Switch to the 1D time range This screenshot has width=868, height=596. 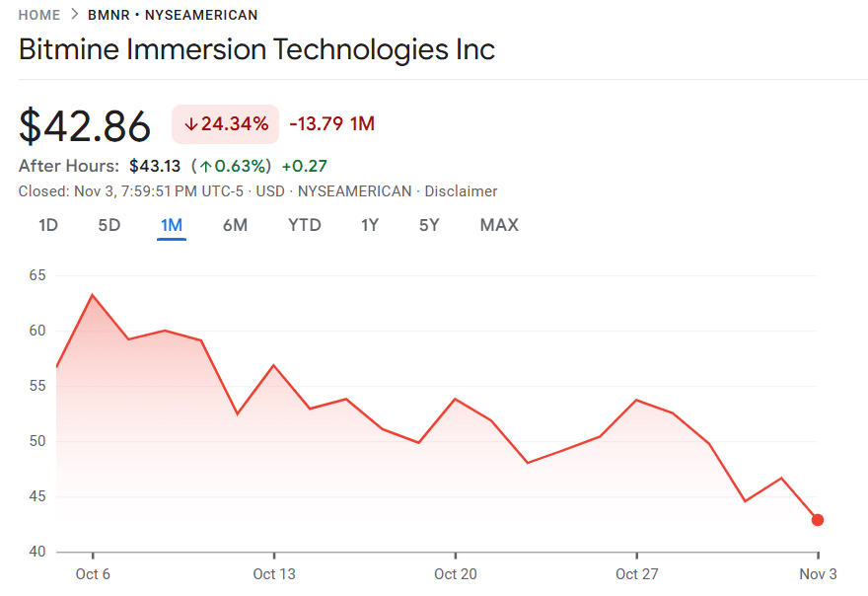tap(46, 225)
